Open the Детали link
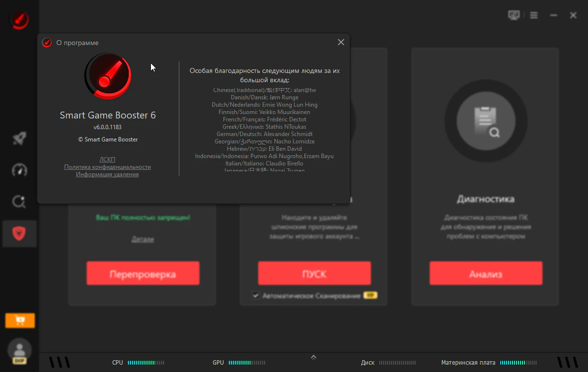This screenshot has width=588, height=372. pos(143,239)
